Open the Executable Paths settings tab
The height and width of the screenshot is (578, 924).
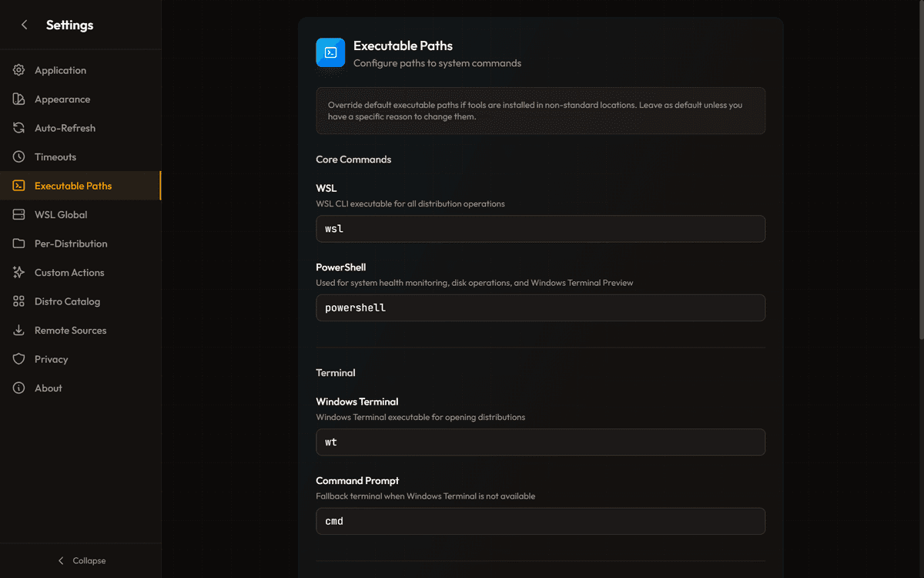73,186
